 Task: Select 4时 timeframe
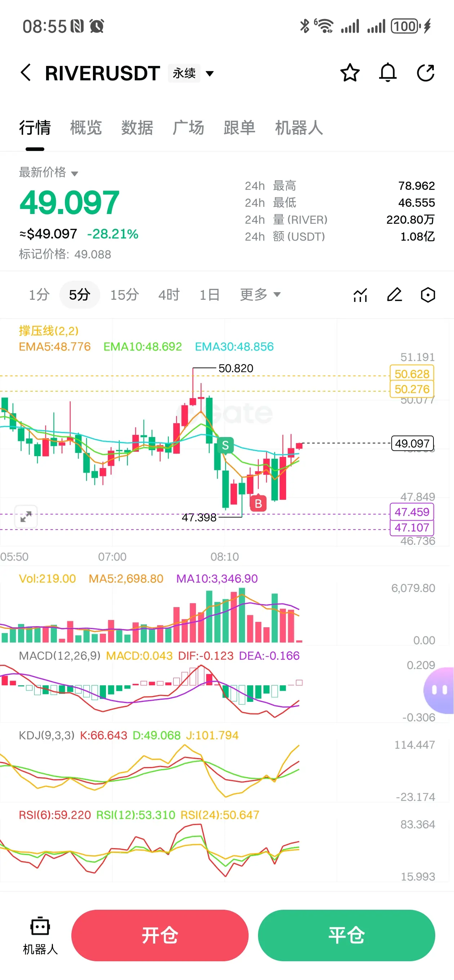point(169,294)
